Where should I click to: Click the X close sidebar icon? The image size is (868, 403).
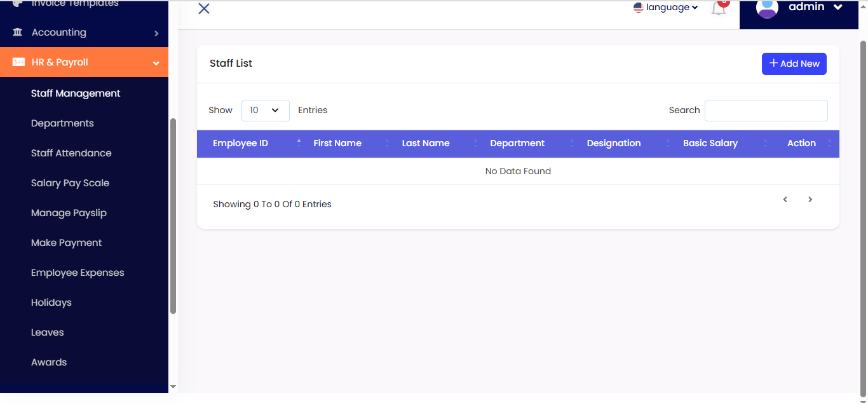(x=204, y=8)
